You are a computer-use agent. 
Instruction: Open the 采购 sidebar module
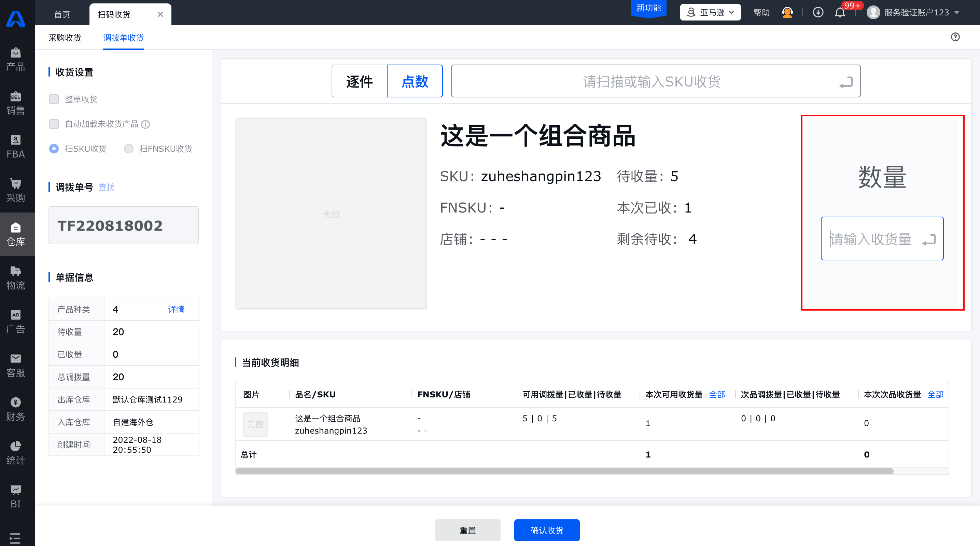point(16,191)
